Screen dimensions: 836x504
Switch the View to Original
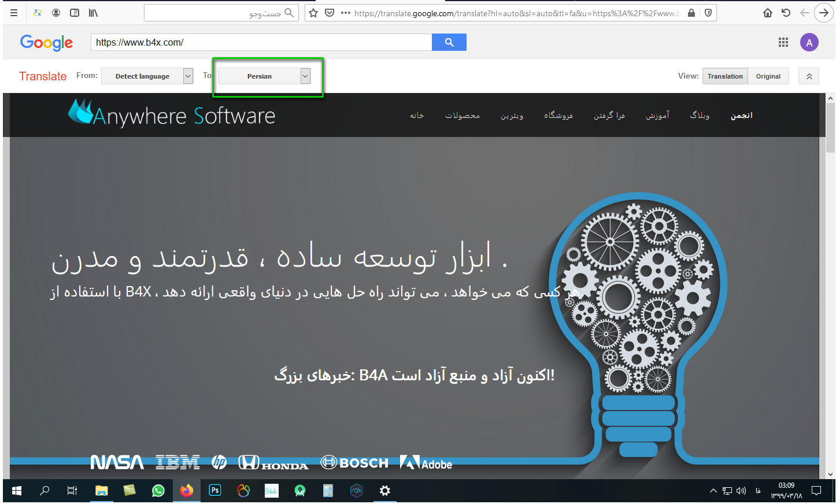pos(768,76)
